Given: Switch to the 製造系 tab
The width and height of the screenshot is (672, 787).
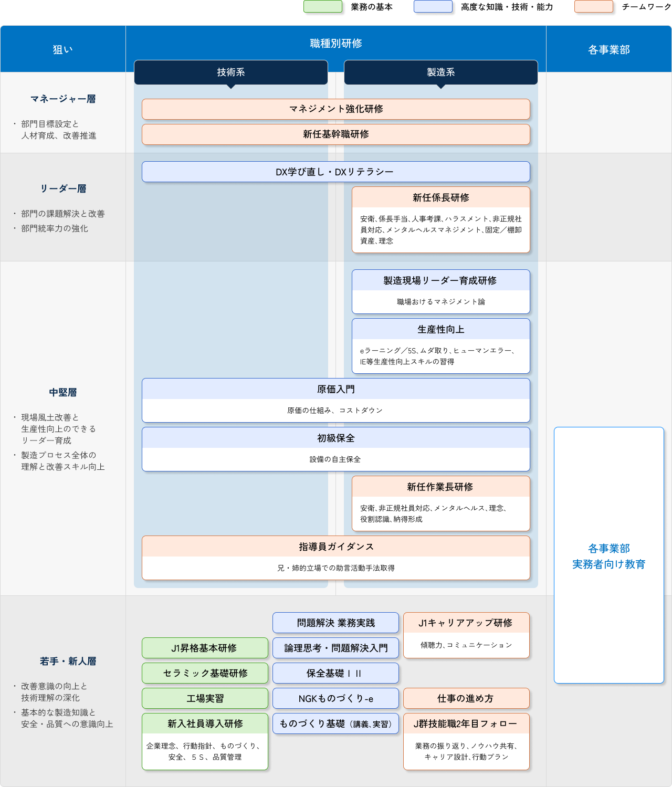Looking at the screenshot, I should click(441, 72).
